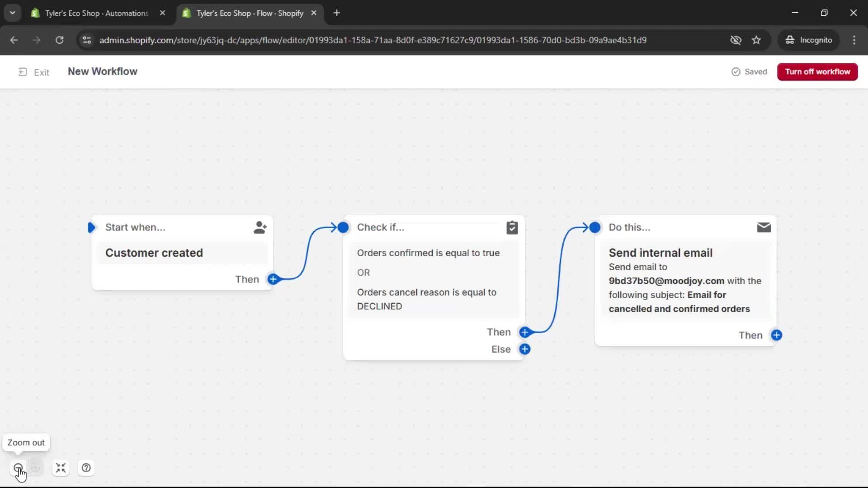Click the envelope icon on Send internal email
The width and height of the screenshot is (868, 488).
[764, 227]
